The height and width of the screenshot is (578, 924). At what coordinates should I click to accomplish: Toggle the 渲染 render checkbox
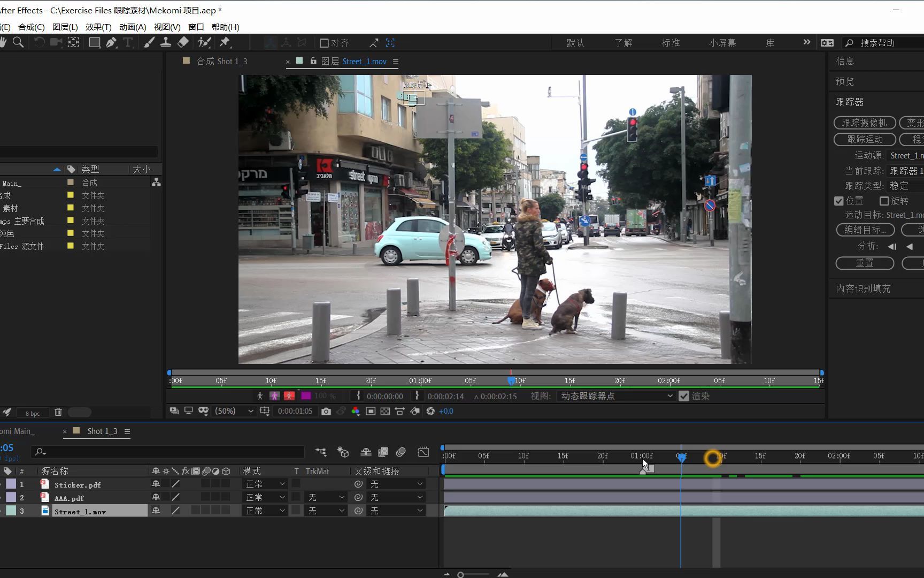point(683,396)
